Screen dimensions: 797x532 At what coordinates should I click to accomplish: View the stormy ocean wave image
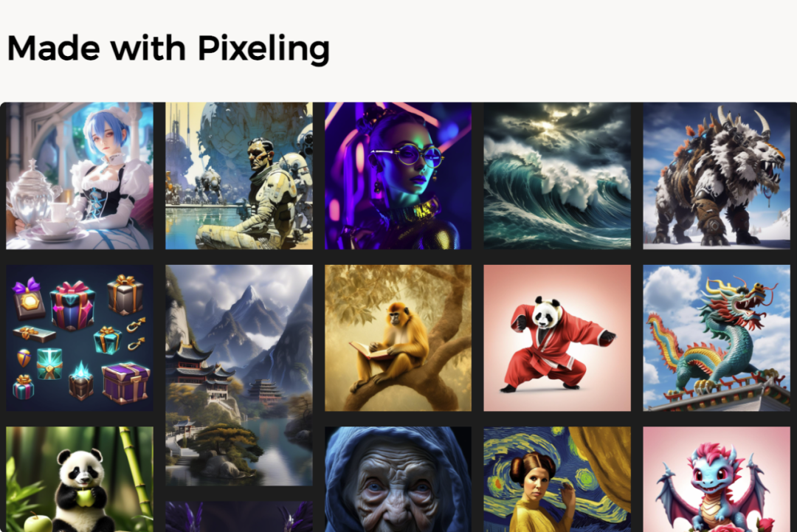click(557, 176)
